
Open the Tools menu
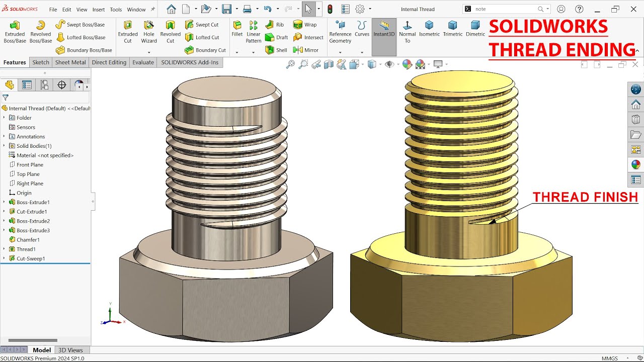tap(116, 10)
